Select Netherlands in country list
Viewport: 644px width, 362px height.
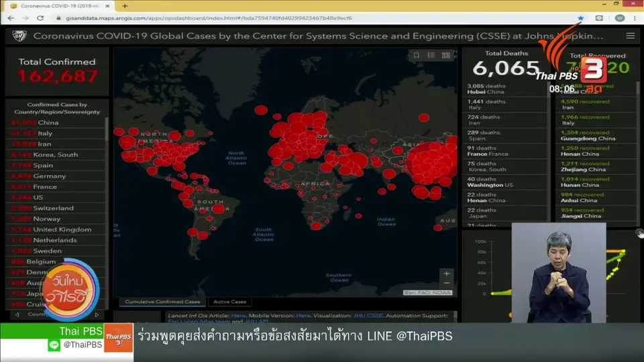(x=56, y=240)
